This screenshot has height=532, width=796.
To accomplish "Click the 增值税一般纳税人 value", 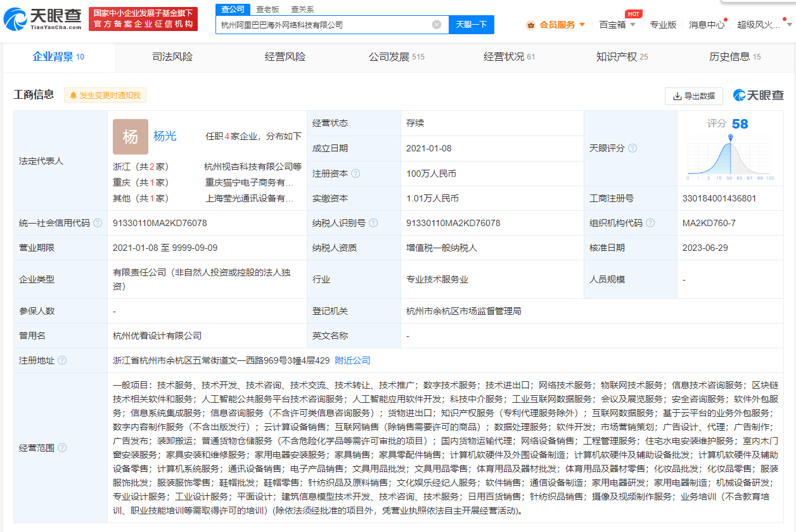I will point(442,248).
